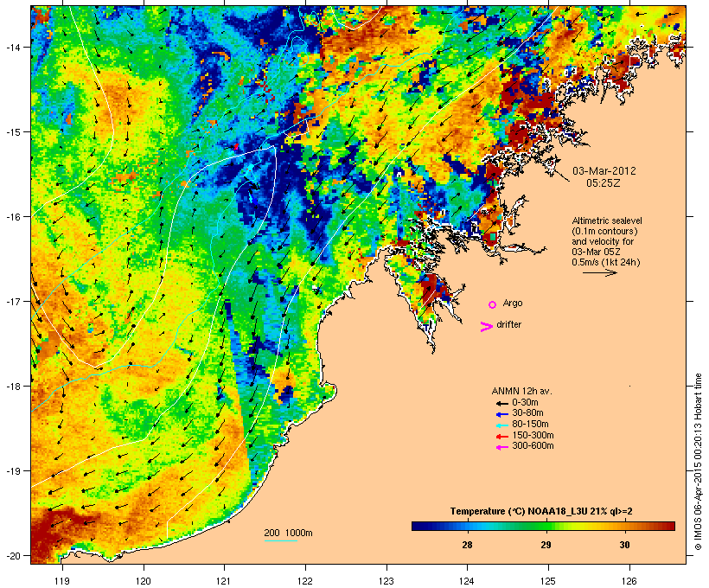
Task: Click the 'Argo' legend text
Action: point(513,303)
